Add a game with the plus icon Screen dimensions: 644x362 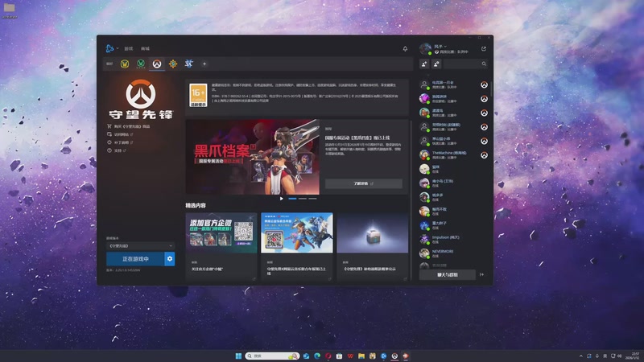[x=204, y=64]
